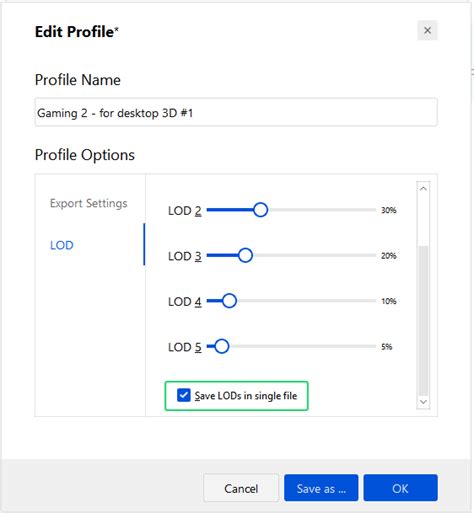Close the Edit Profile dialog
The height and width of the screenshot is (513, 474).
point(427,31)
